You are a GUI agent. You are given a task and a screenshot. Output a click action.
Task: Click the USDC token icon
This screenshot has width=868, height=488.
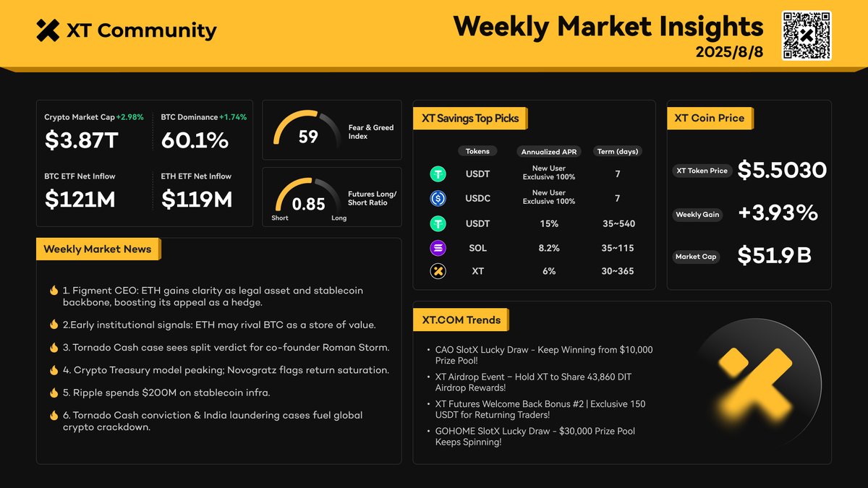tap(438, 198)
